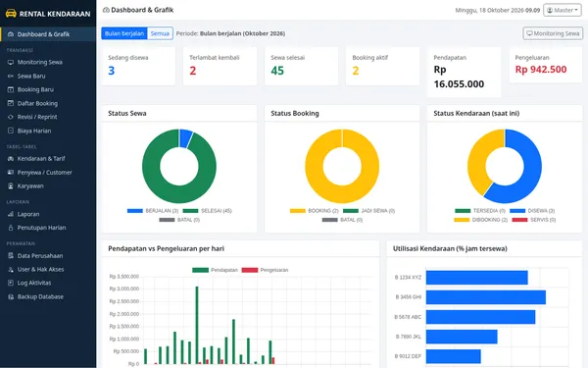588x368 pixels.
Task: Click the yellow car logo icon
Action: [11, 14]
